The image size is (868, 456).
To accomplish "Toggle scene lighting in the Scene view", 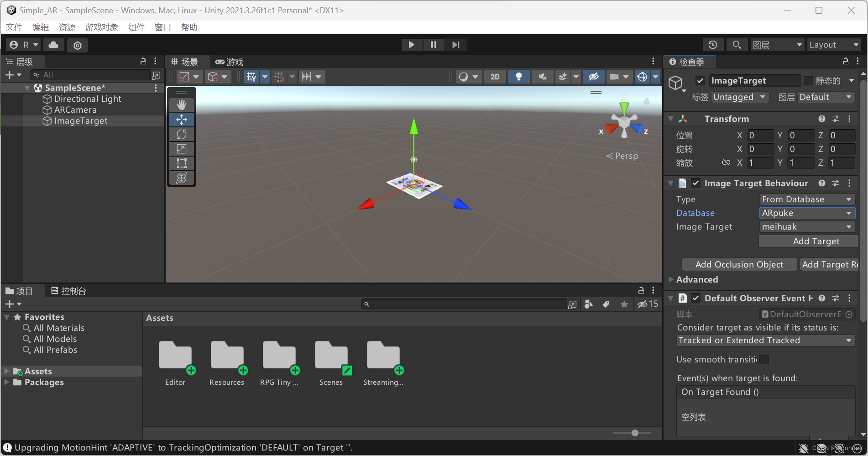I will [x=518, y=77].
